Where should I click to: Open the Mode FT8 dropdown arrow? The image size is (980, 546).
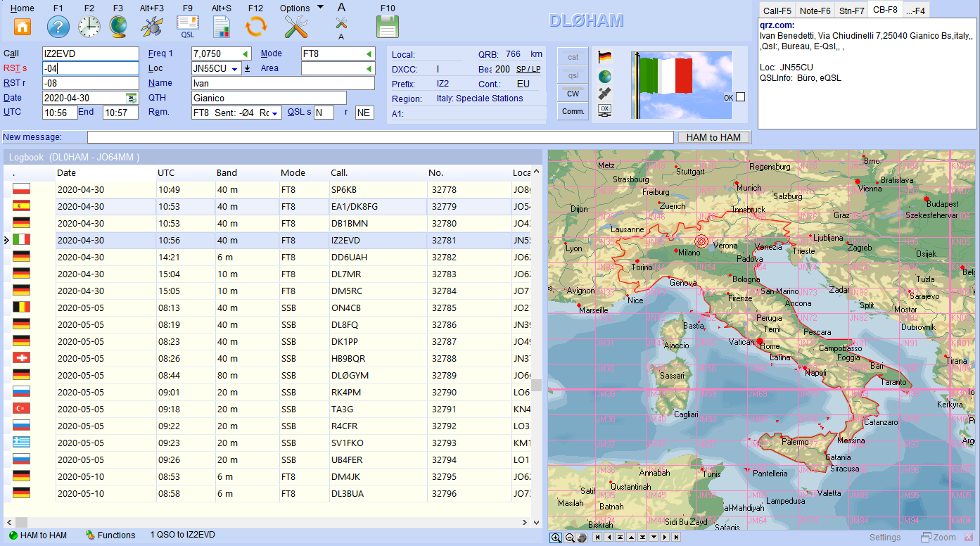(x=369, y=53)
